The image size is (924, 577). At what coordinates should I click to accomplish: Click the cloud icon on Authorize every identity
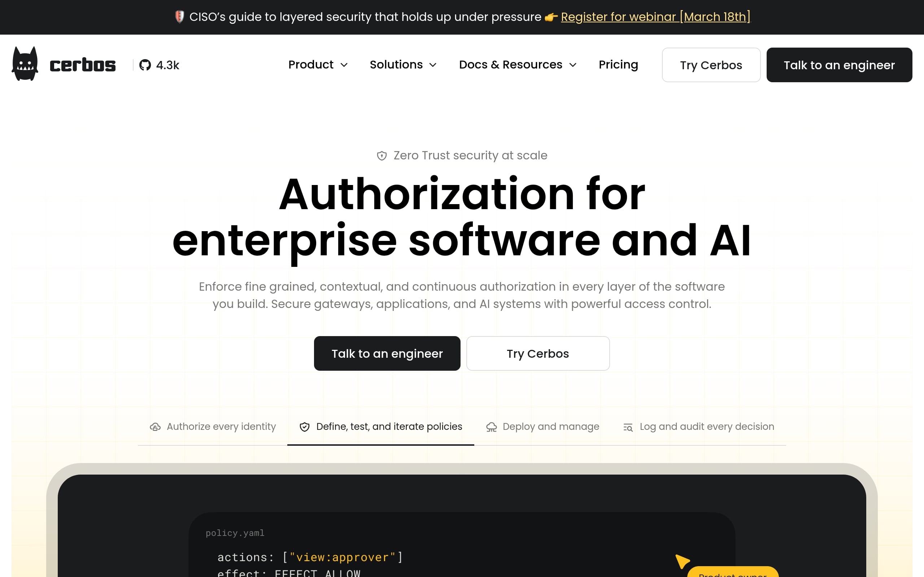point(155,427)
